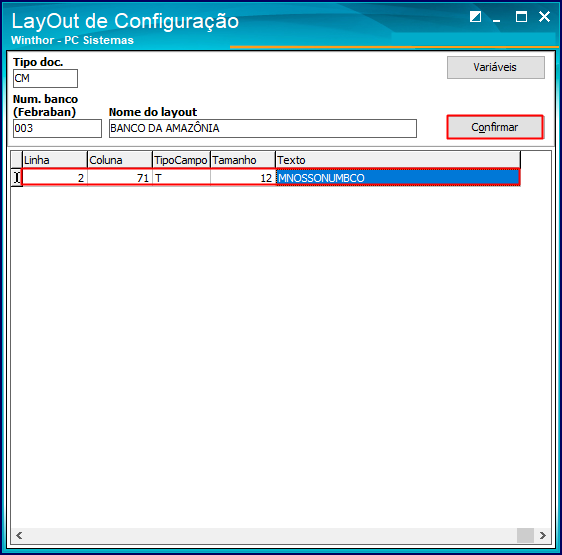Click the scroll right arrow of the grid scrollbar
The image size is (562, 555).
click(543, 535)
